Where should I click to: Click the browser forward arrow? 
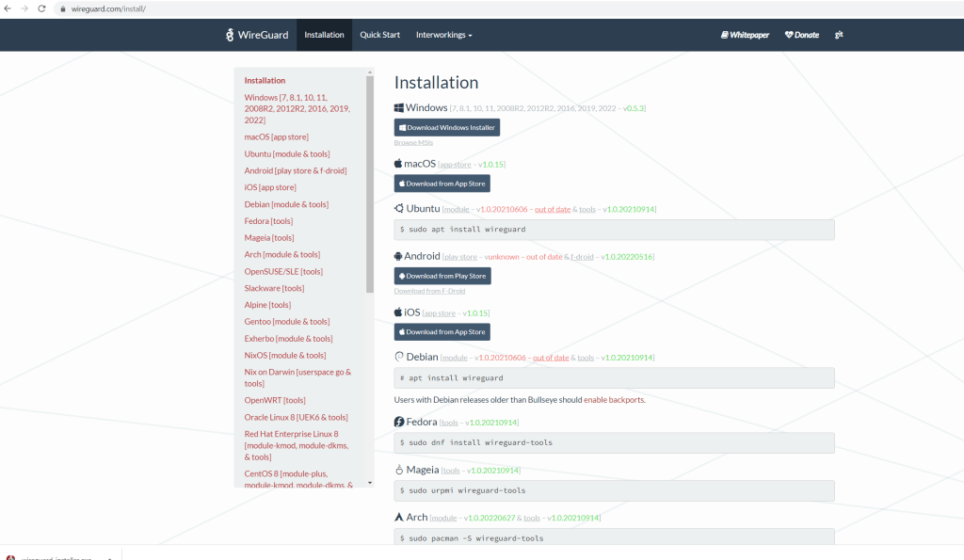pyautogui.click(x=24, y=8)
